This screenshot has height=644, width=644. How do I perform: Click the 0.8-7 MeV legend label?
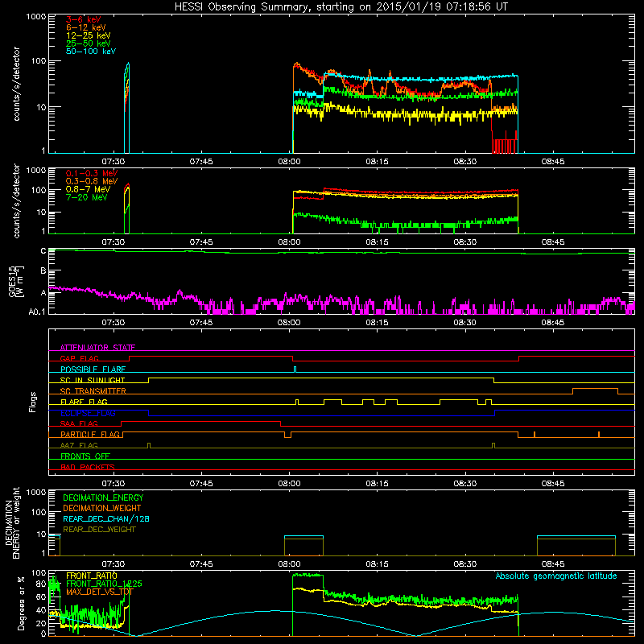click(x=88, y=189)
